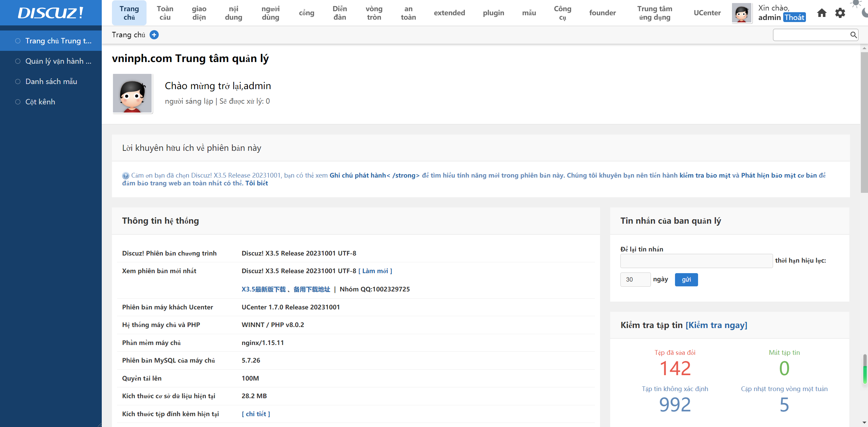
Task: Click the scrollbar up arrow
Action: click(864, 48)
